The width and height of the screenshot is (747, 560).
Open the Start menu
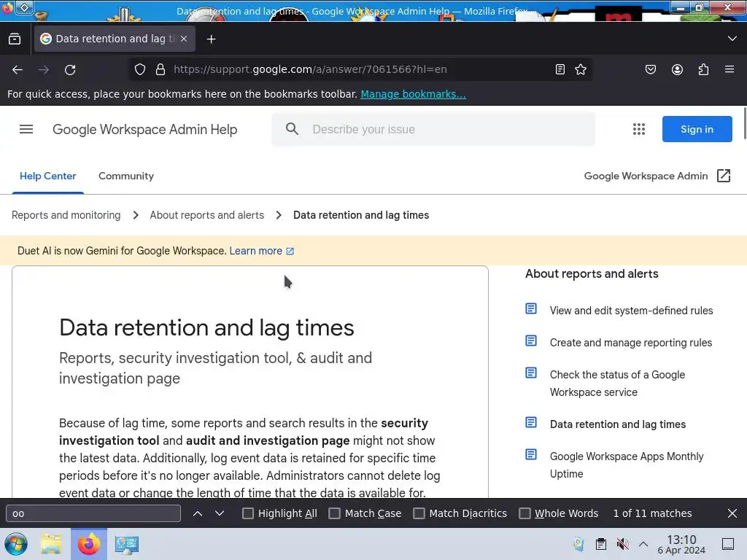click(16, 544)
